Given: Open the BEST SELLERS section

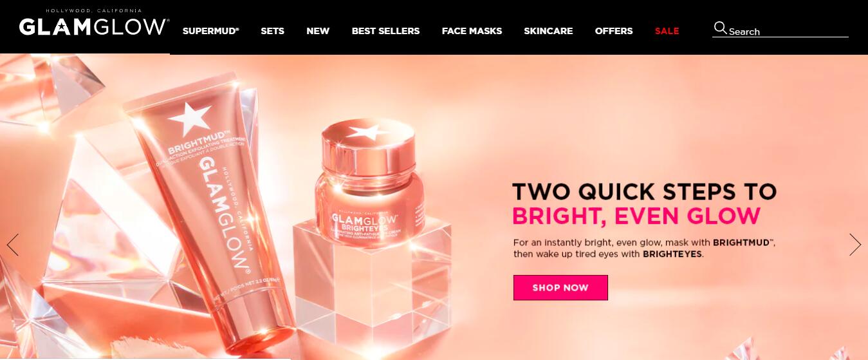Looking at the screenshot, I should coord(385,31).
